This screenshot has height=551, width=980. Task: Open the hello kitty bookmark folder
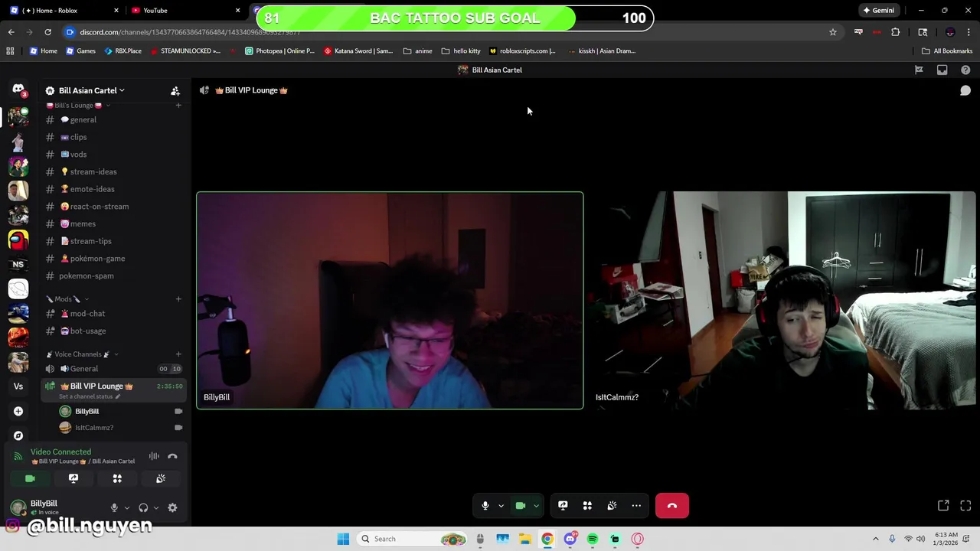click(461, 51)
